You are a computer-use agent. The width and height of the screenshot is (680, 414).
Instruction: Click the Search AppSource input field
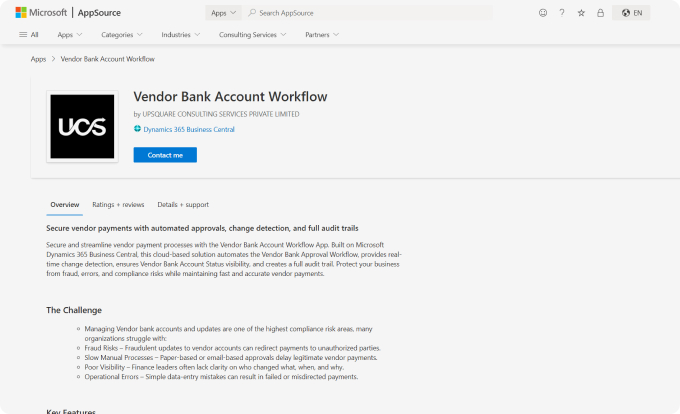tap(372, 13)
